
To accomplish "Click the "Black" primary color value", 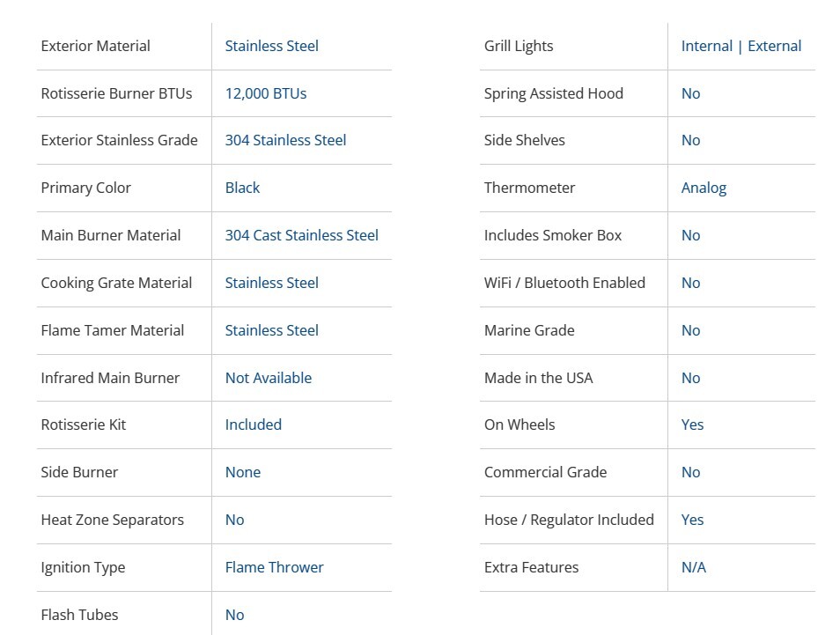I will point(242,188).
